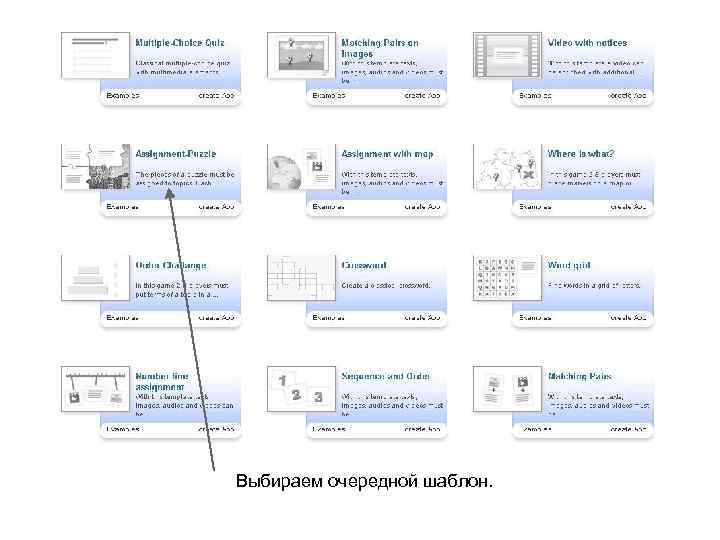Open the Video with notices title

[587, 43]
